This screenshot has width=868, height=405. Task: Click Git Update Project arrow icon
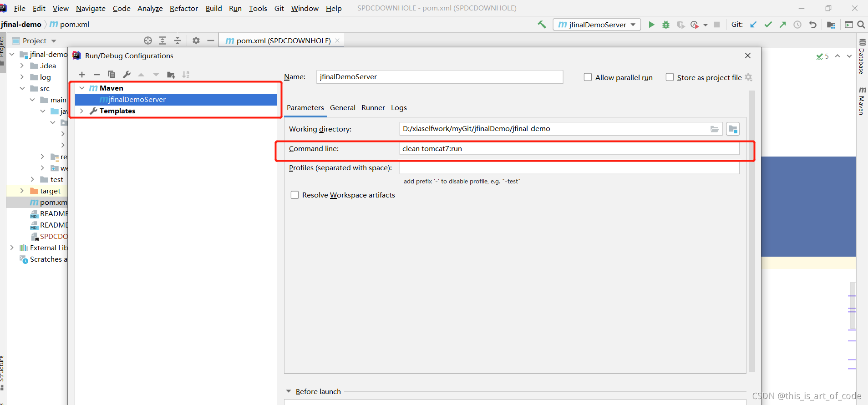pyautogui.click(x=754, y=25)
